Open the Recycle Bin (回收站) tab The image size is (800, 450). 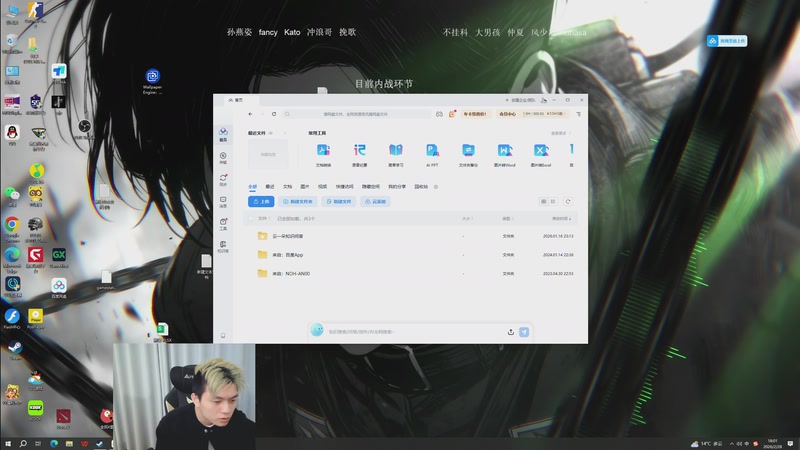pyautogui.click(x=421, y=187)
